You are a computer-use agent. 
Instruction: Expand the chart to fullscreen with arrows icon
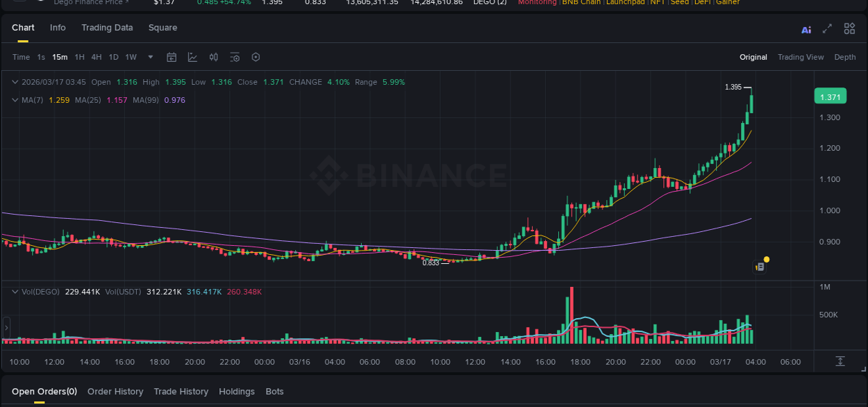(x=827, y=28)
